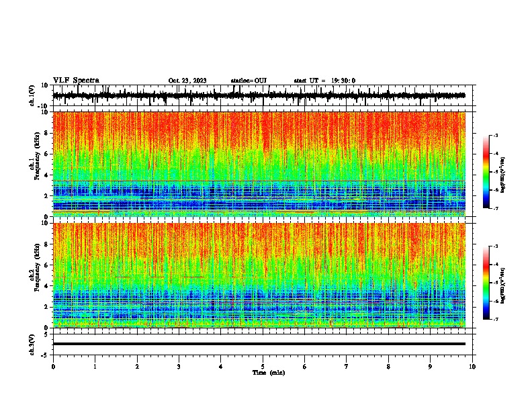Click the -3 label on ch.1 colorbar
532x411 pixels.
point(496,135)
